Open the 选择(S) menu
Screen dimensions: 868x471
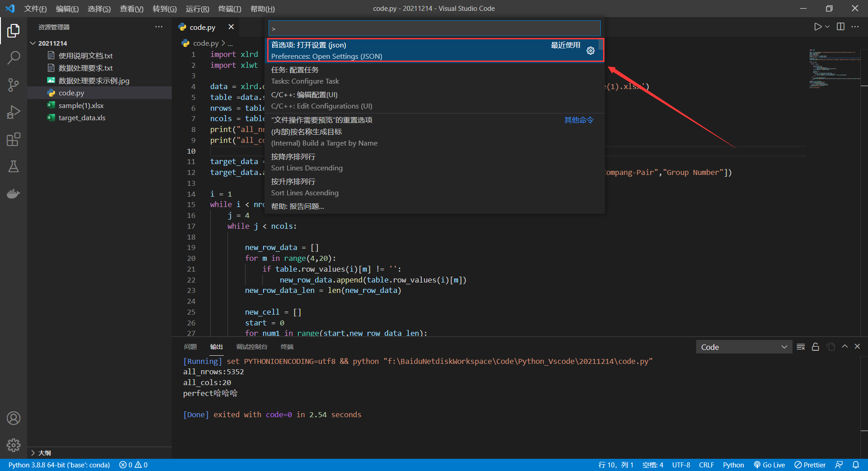tap(99, 9)
